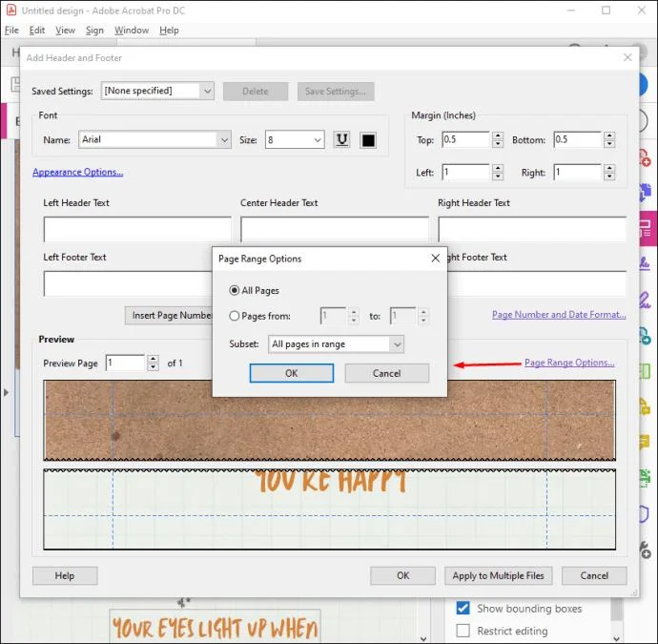The image size is (658, 644).
Task: Click the Left Header Text field
Action: [x=137, y=229]
